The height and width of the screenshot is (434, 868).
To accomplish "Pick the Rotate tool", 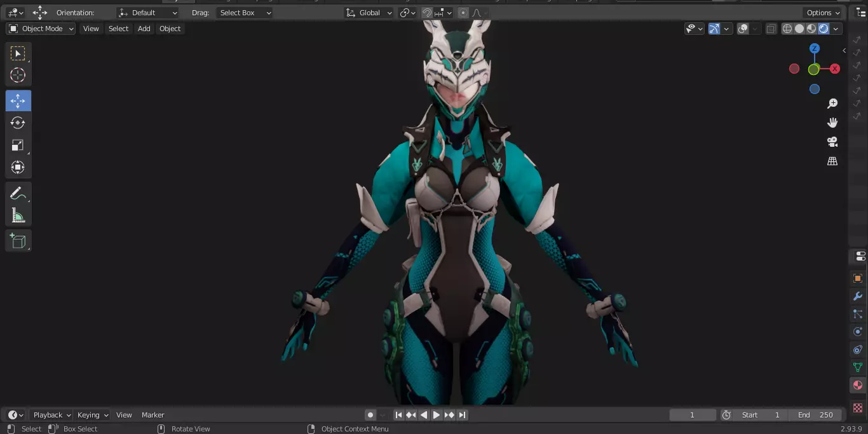I will point(18,123).
